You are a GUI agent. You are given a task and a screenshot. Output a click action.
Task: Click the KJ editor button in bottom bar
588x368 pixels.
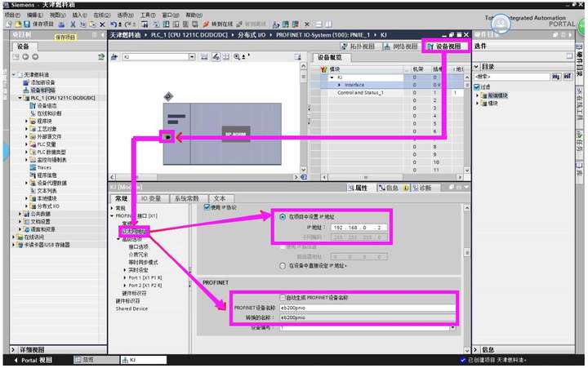144,360
